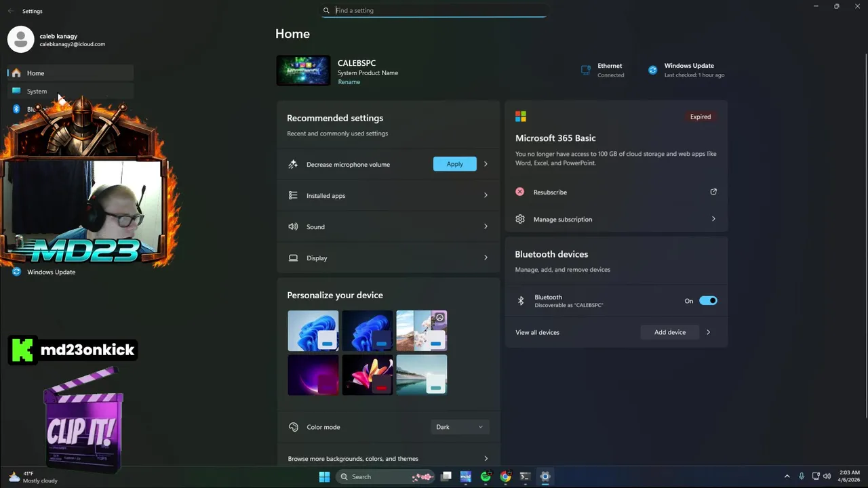Image resolution: width=868 pixels, height=488 pixels.
Task: Expand the chevron next to Add device
Action: pos(709,332)
